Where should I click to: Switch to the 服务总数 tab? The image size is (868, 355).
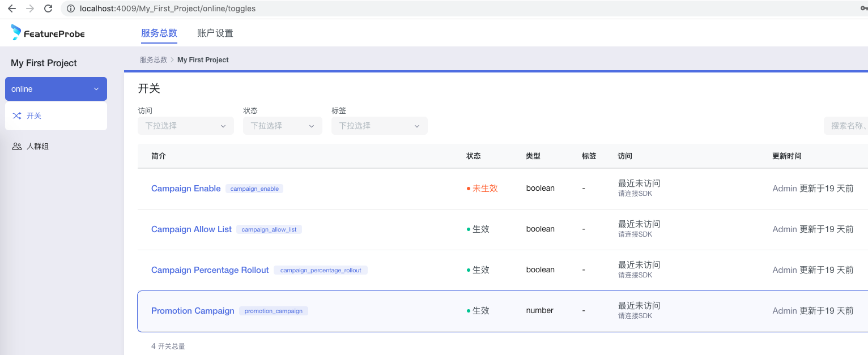pos(159,33)
